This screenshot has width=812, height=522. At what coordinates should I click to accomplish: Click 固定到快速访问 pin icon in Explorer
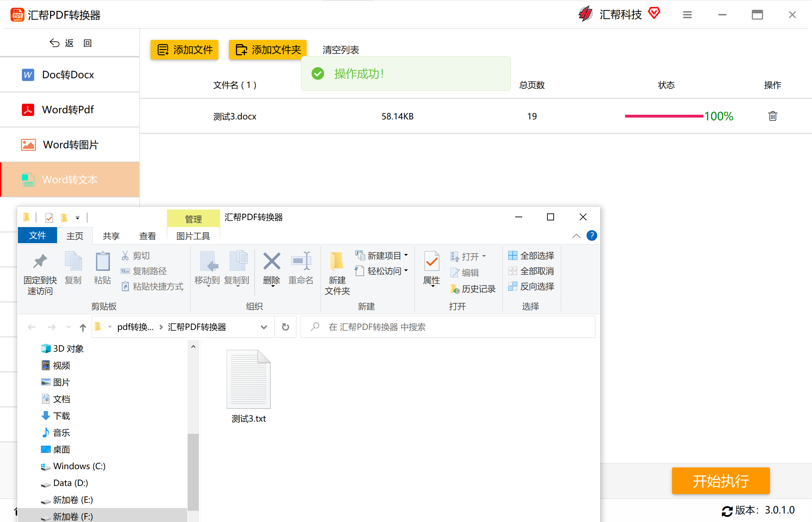coord(40,261)
